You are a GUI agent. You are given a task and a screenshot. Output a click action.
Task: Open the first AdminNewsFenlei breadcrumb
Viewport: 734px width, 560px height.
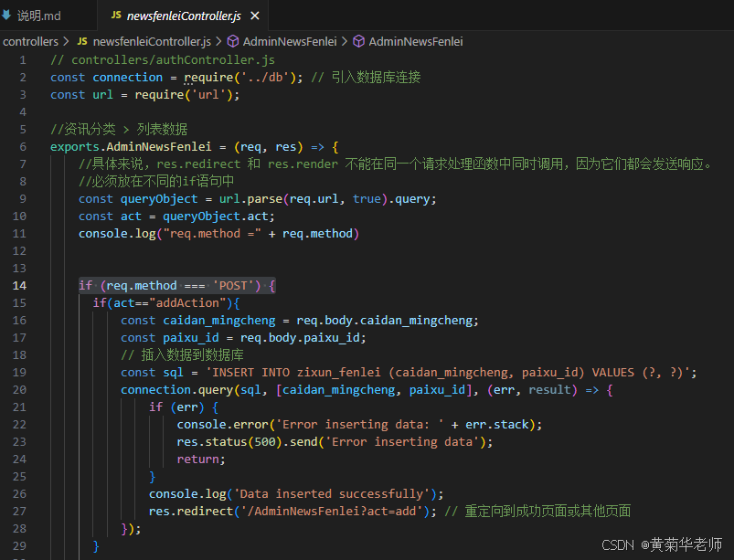pos(290,42)
